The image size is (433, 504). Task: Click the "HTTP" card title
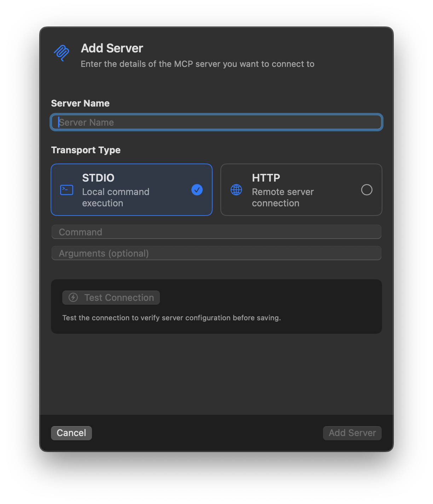[x=266, y=178]
